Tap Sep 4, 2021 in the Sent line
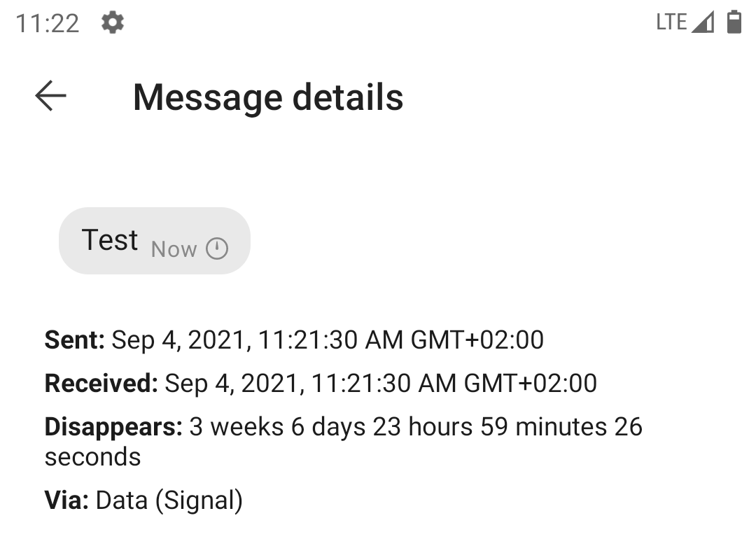The width and height of the screenshot is (756, 546). 178,339
